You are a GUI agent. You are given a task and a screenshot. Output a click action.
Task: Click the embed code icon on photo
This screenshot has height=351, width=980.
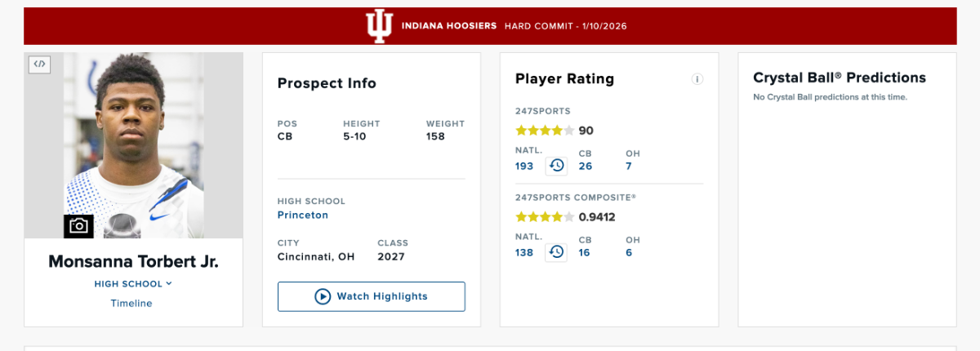[39, 64]
